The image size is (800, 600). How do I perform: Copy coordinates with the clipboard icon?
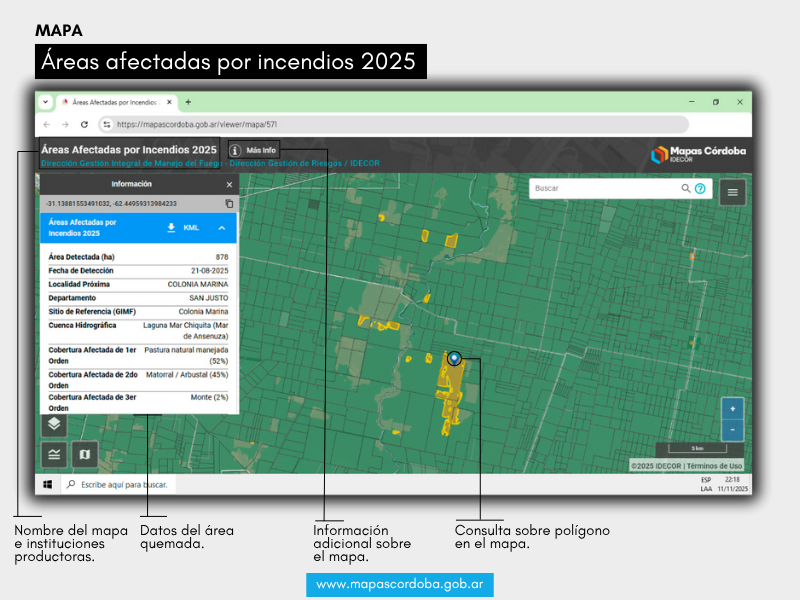pos(229,203)
